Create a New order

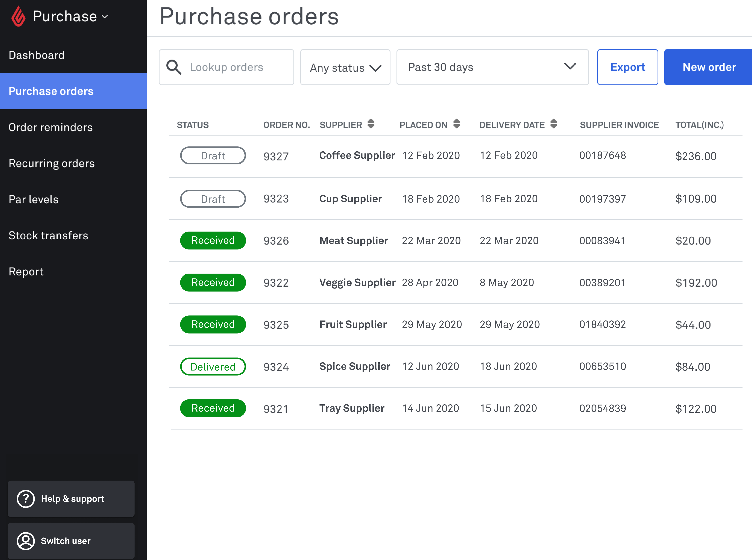coord(709,67)
